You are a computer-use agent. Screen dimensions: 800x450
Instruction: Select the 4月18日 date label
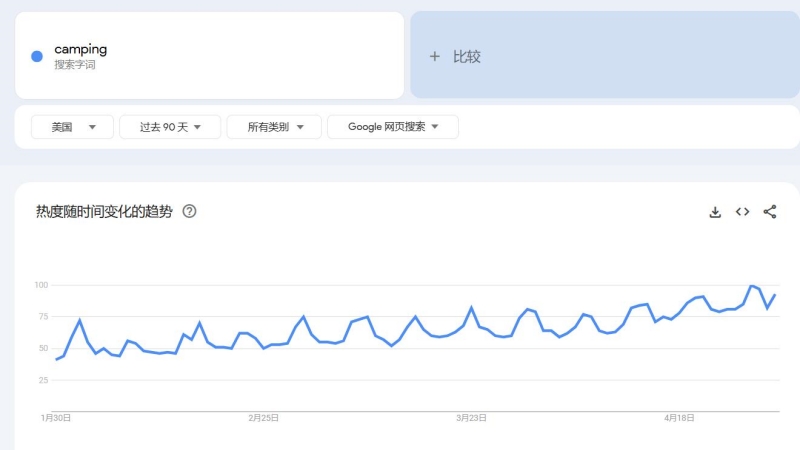click(x=679, y=419)
